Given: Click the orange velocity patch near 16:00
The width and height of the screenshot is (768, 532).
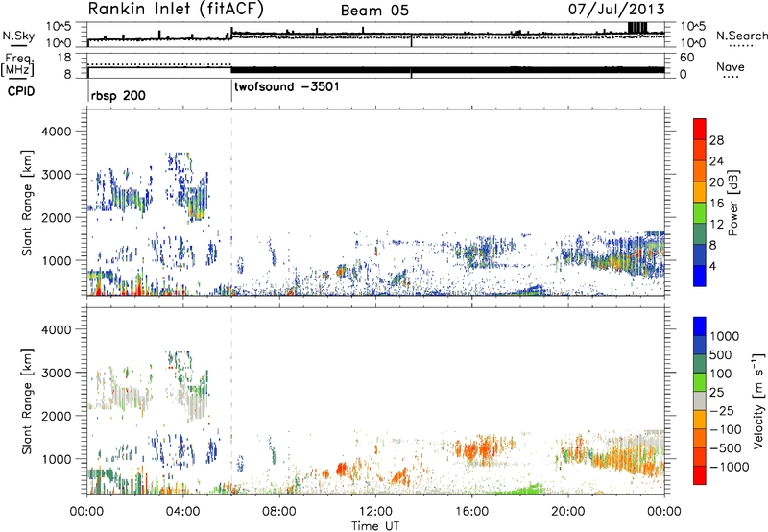Looking at the screenshot, I should (x=477, y=449).
